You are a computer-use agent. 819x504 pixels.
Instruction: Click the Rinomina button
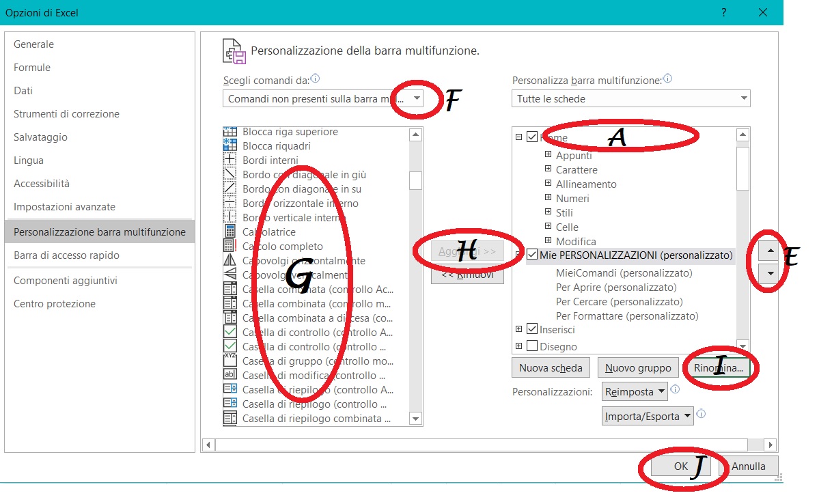coord(718,367)
